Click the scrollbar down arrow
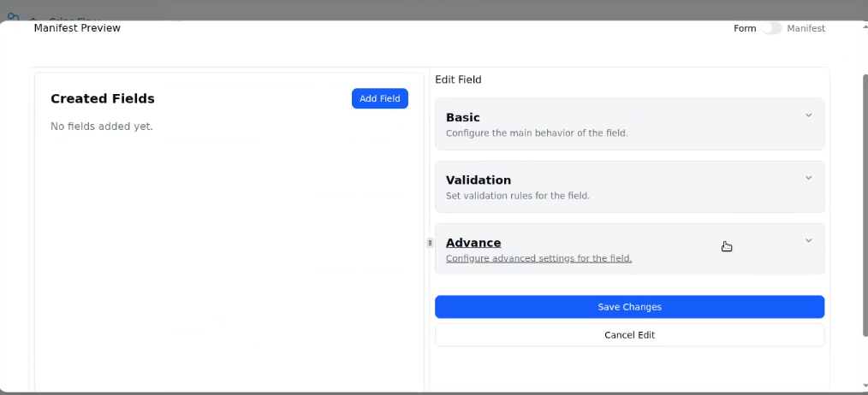Viewport: 868px width, 395px height. point(863,386)
